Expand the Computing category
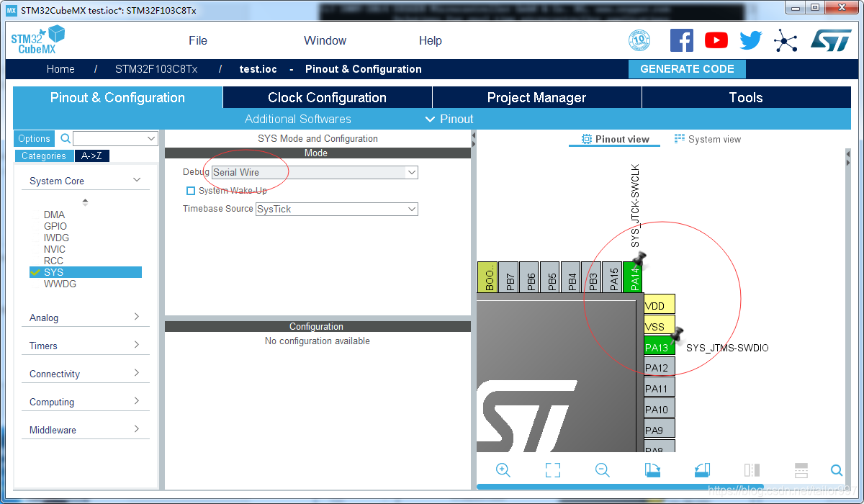The width and height of the screenshot is (864, 504). tap(137, 401)
